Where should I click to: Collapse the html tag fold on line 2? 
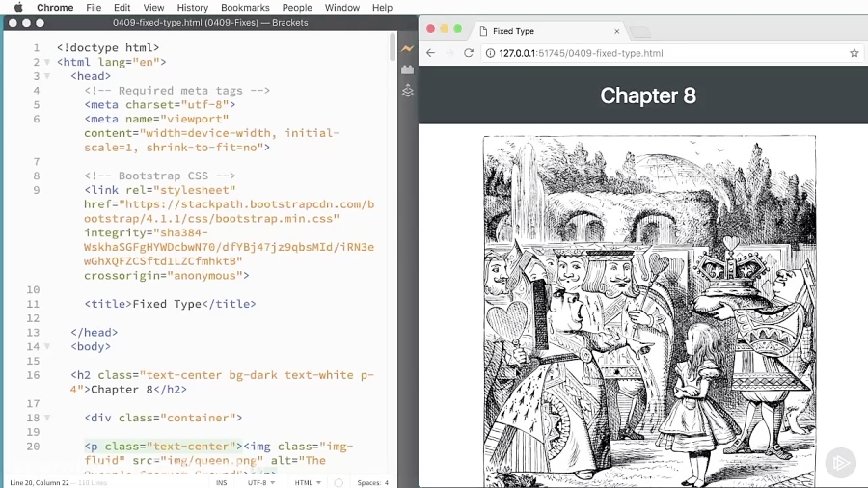tap(47, 62)
